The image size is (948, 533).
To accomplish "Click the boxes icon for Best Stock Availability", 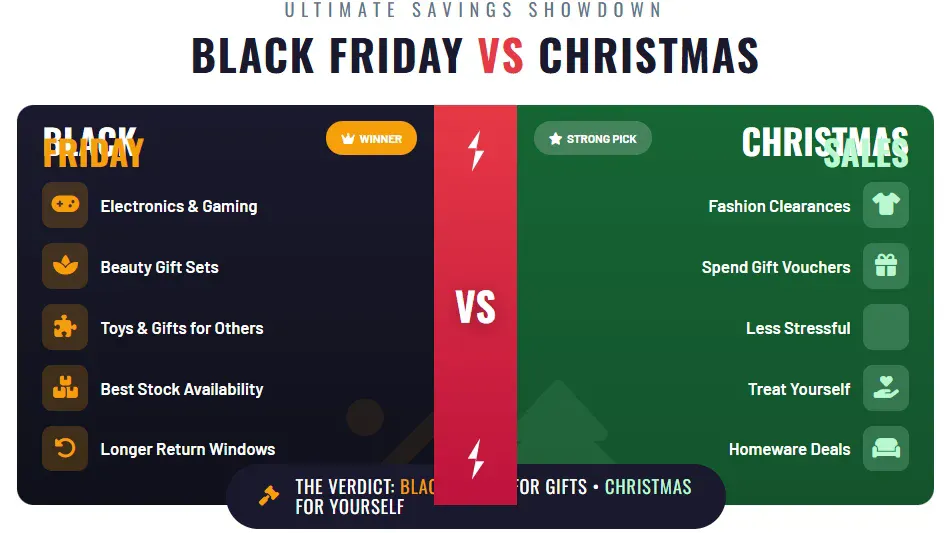I will click(x=65, y=388).
